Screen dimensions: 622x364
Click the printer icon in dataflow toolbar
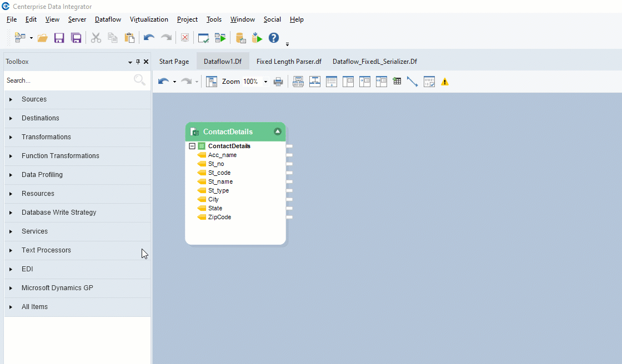point(278,82)
